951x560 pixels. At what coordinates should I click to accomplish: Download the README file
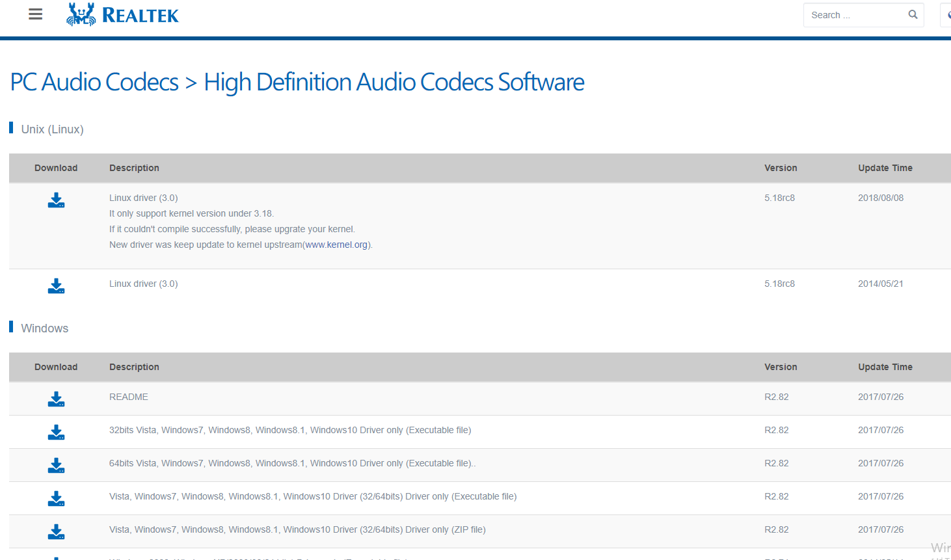click(x=57, y=399)
